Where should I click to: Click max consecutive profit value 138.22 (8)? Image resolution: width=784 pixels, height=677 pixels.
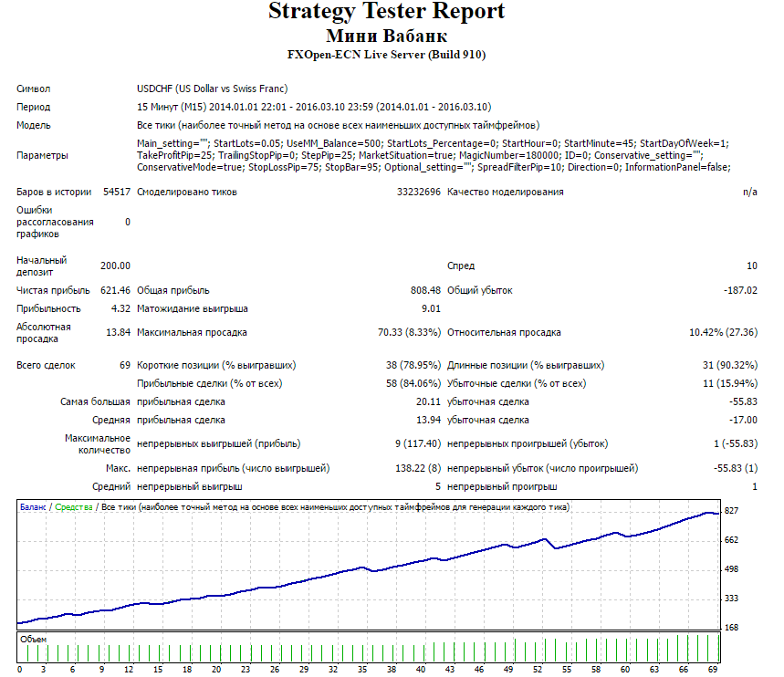pyautogui.click(x=418, y=468)
